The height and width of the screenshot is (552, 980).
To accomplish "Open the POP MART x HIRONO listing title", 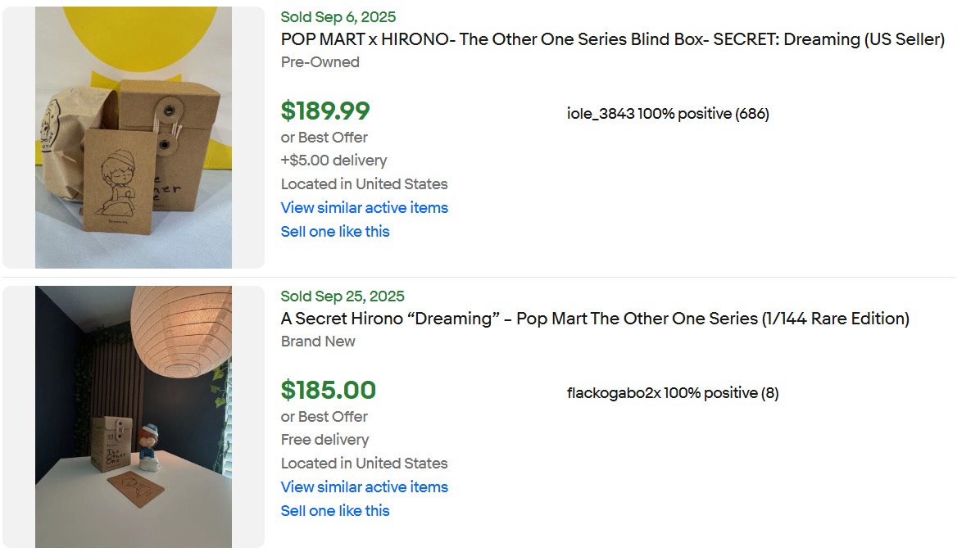I will 612,39.
